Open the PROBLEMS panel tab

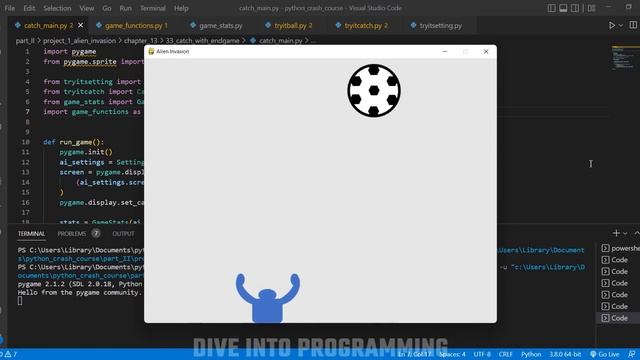(72, 233)
